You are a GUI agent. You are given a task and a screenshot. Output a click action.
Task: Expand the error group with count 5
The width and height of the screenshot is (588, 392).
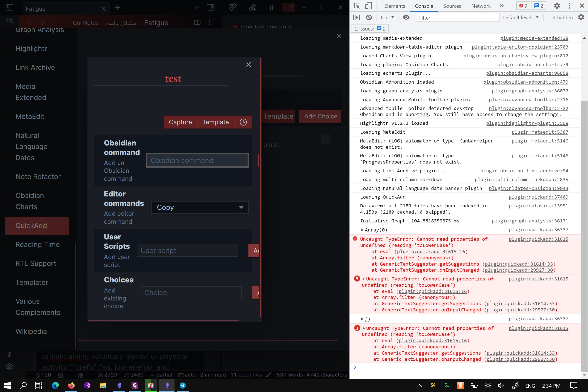[x=364, y=279]
